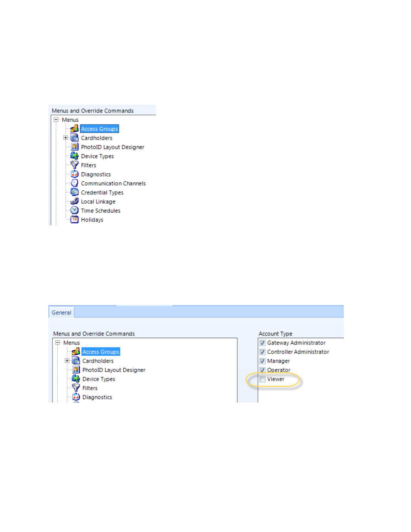Click the Menus root label in lower tree
The width and height of the screenshot is (411, 532).
72,342
